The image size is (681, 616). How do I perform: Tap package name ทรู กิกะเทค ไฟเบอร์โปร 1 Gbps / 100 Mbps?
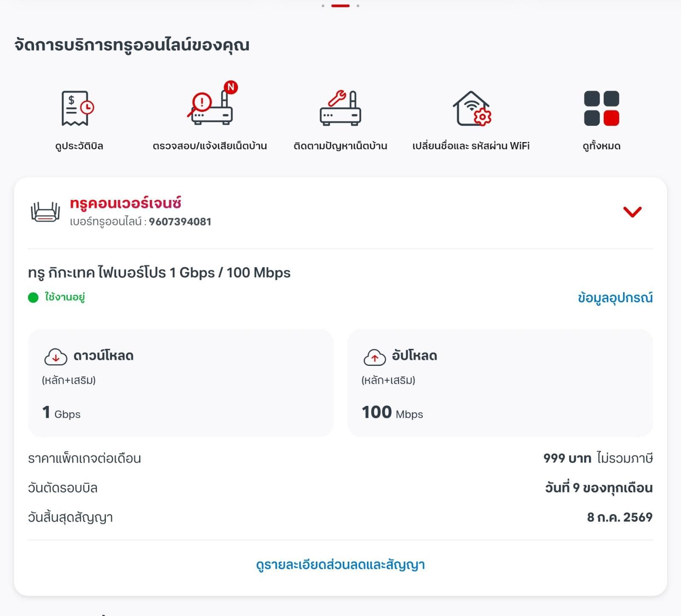point(159,273)
